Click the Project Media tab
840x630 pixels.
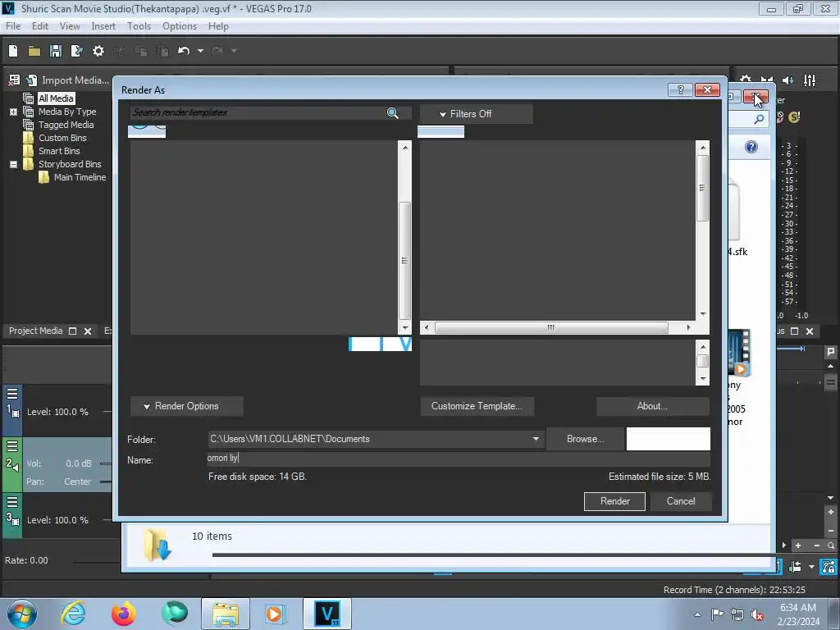(35, 331)
